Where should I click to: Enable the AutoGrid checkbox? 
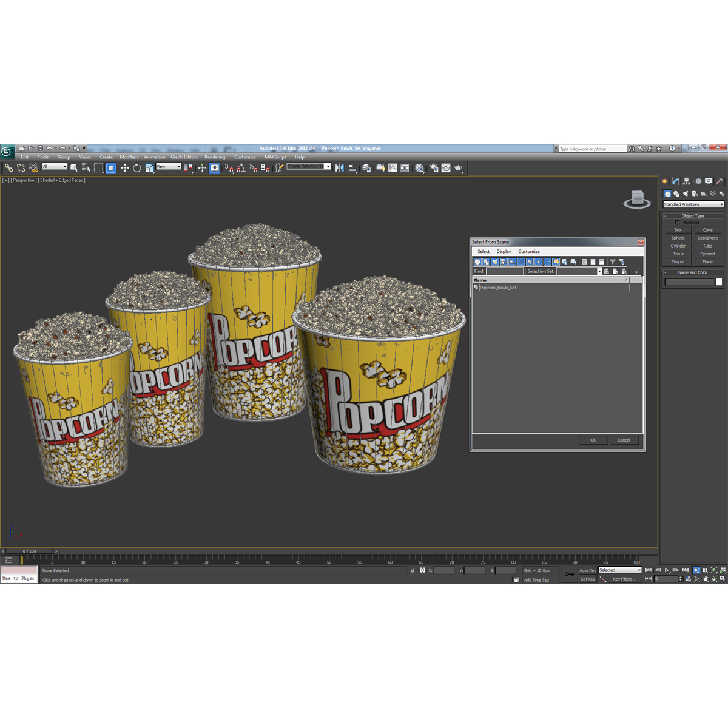(x=678, y=222)
